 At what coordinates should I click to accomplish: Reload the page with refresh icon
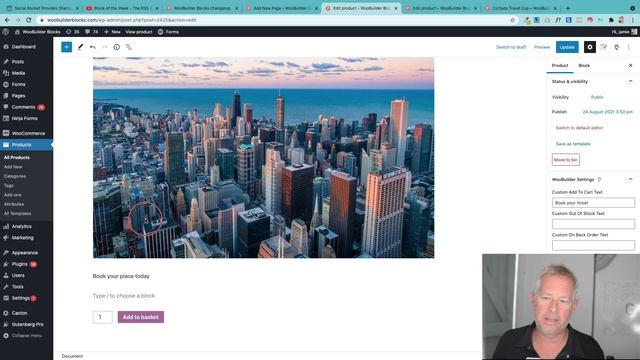coord(29,20)
